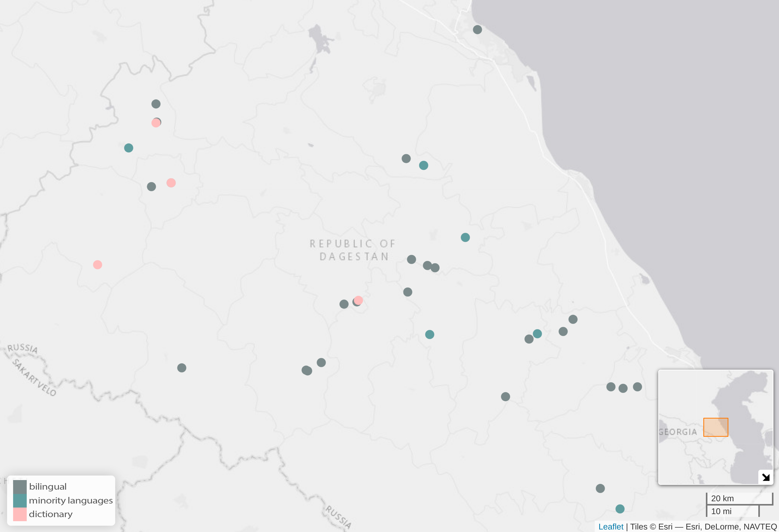Click the teal marker at the bottom right
The width and height of the screenshot is (779, 532).
coord(620,509)
